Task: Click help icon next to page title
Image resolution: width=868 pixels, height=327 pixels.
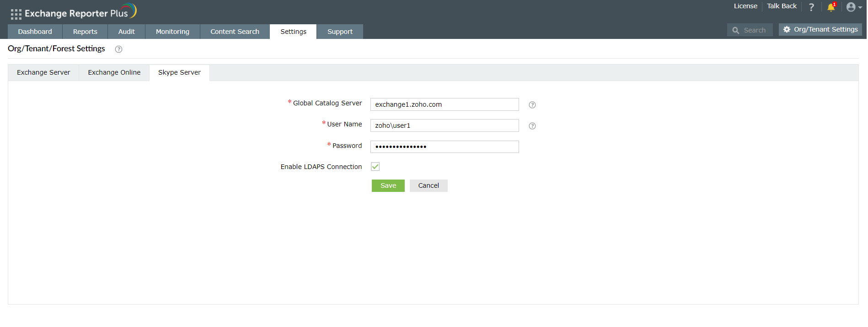Action: point(118,49)
